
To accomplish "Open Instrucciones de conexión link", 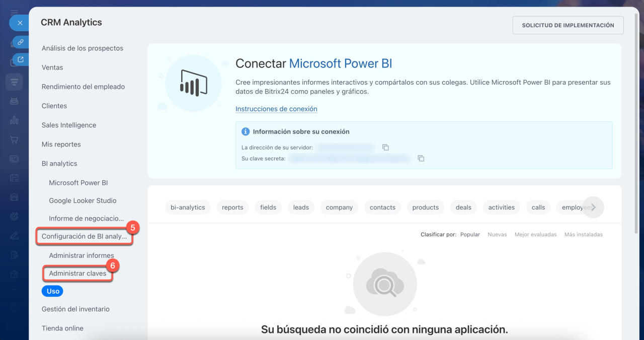I will [x=276, y=109].
